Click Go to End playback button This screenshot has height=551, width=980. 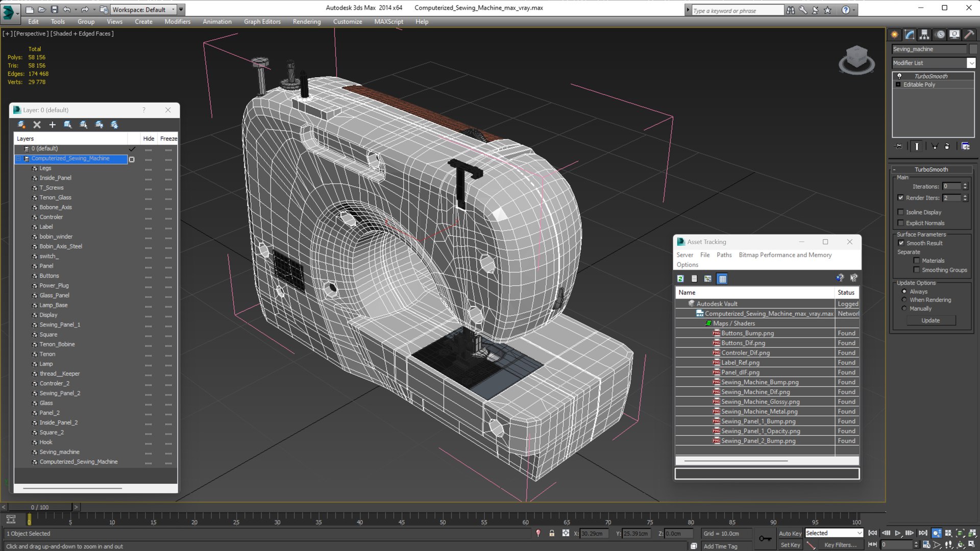tap(923, 533)
